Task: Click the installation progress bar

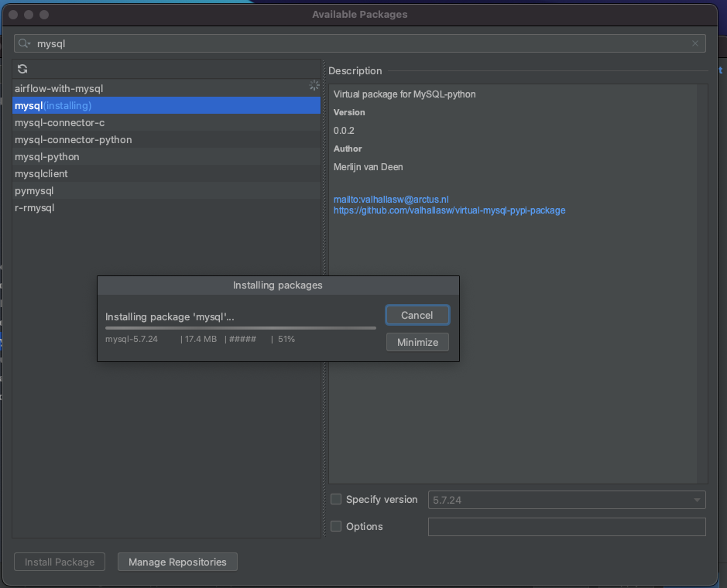Action: (241, 328)
